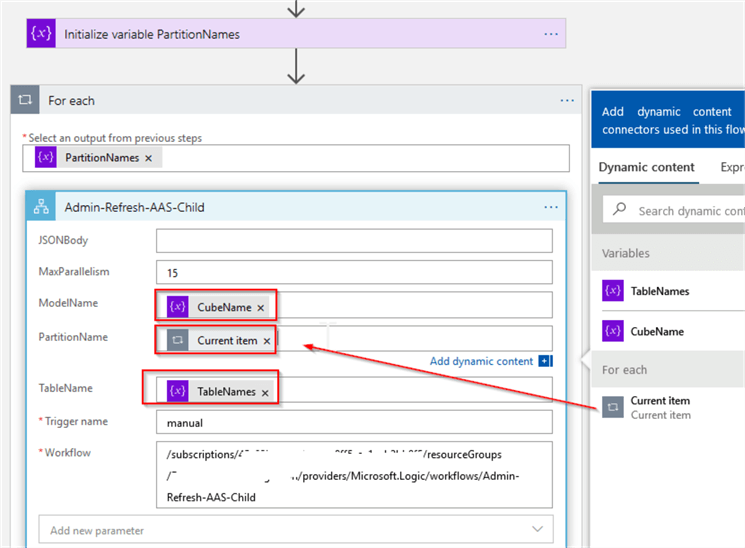Click the plus icon beside Add dynamic content
The height and width of the screenshot is (548, 745).
click(x=545, y=361)
